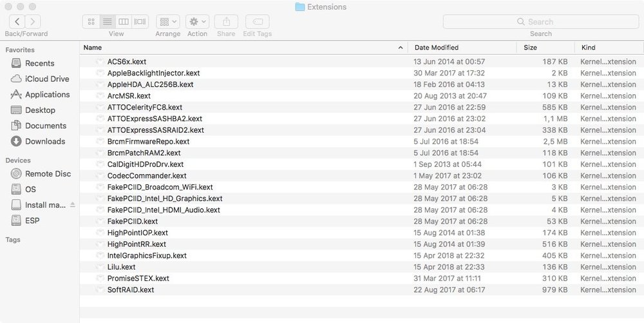Viewport: 644px width, 323px height.
Task: Go back with the Back arrow
Action: point(17,21)
